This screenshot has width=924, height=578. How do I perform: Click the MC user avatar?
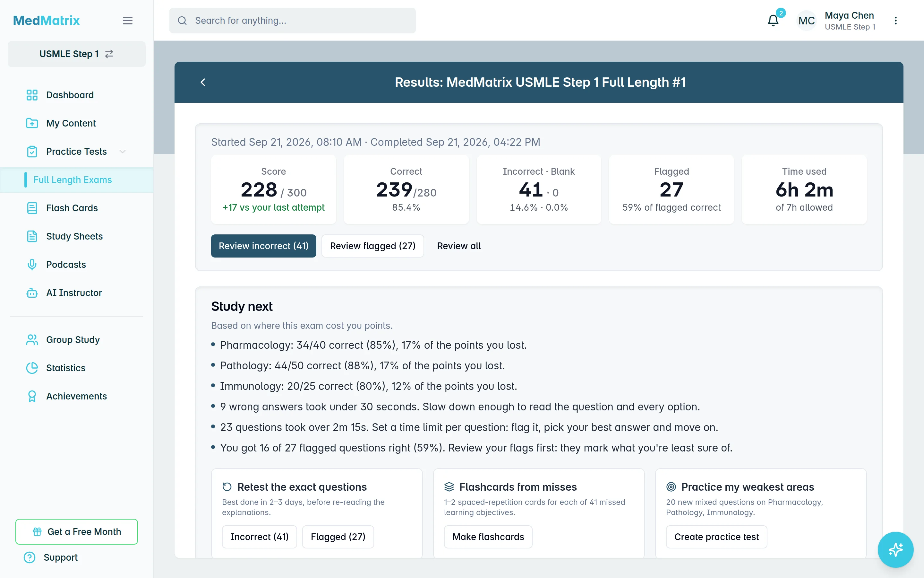point(806,21)
